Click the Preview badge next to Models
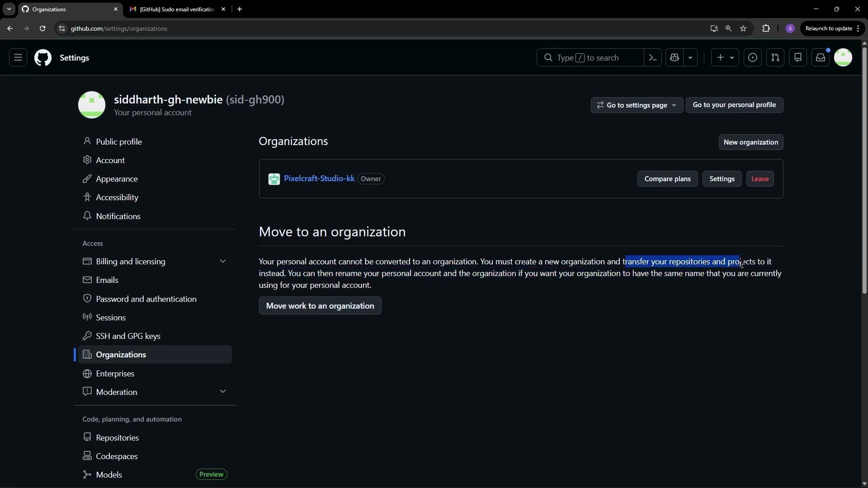868x488 pixels. (211, 474)
